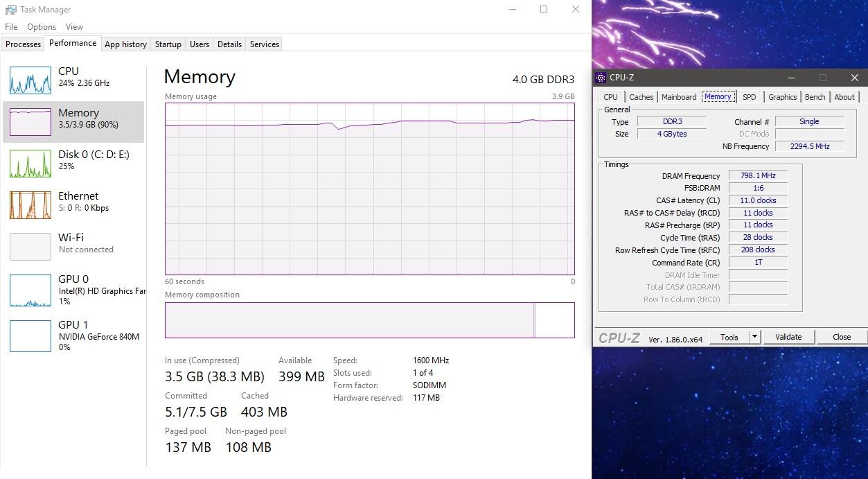Click the 4 GBytes Size field
Viewport: 868px width, 479px height.
672,134
